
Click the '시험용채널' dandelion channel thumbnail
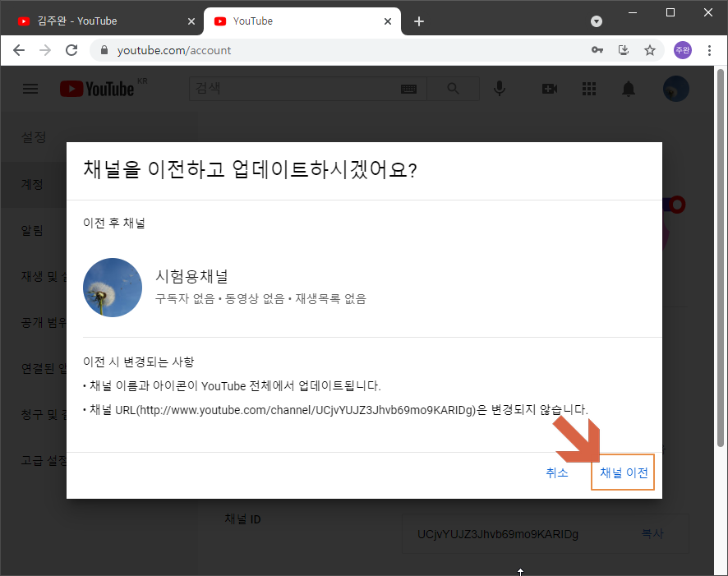(113, 288)
